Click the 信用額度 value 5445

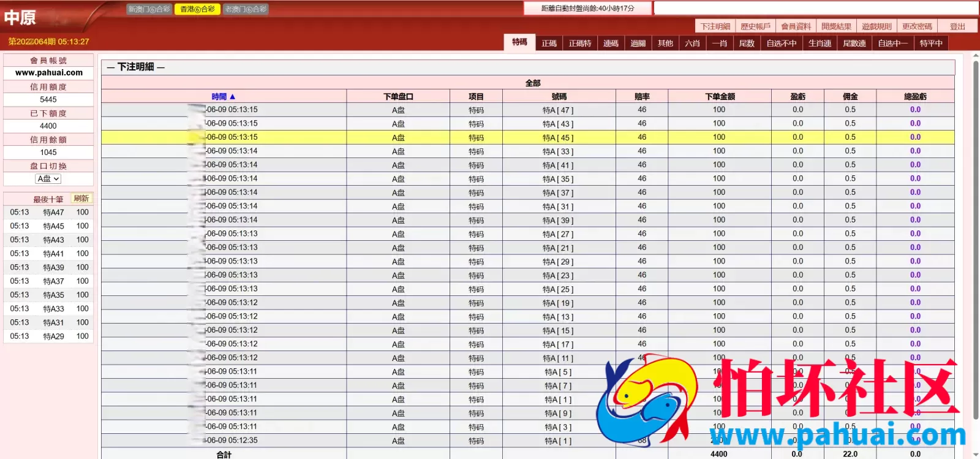pyautogui.click(x=48, y=99)
